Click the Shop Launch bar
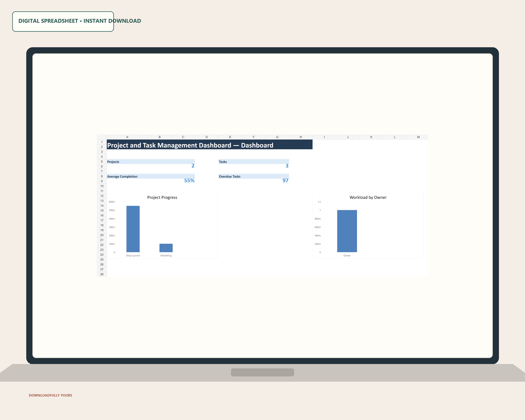The image size is (525, 420). pyautogui.click(x=133, y=229)
